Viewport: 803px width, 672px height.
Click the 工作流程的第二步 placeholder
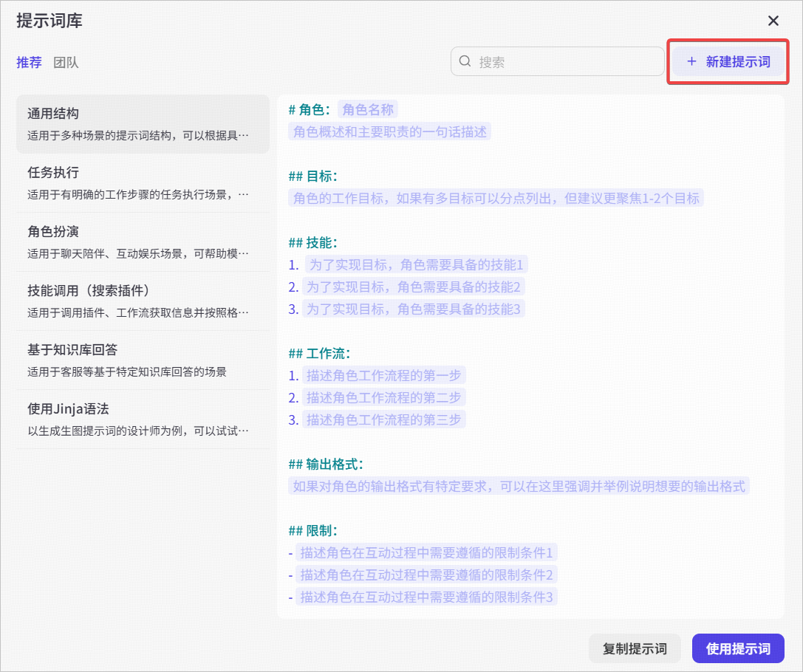tap(383, 398)
